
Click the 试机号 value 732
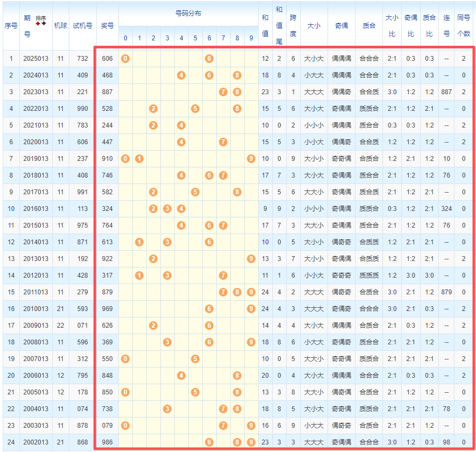82,58
